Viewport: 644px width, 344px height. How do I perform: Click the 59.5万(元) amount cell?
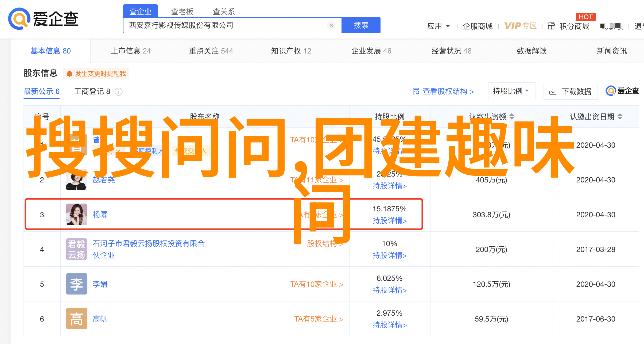click(x=491, y=319)
